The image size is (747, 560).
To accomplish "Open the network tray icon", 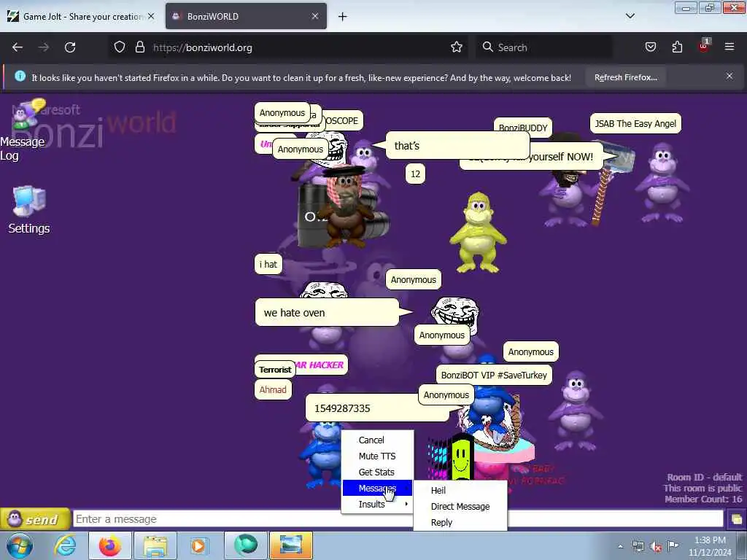I will (638, 547).
